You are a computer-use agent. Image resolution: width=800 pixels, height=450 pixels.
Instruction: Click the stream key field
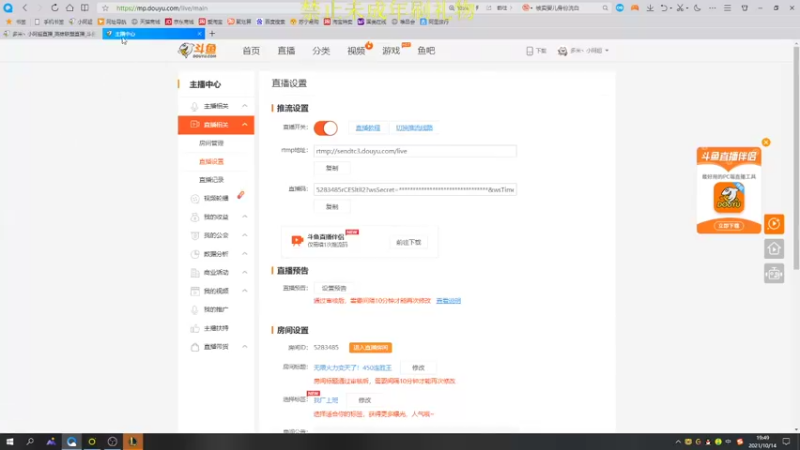(x=415, y=189)
